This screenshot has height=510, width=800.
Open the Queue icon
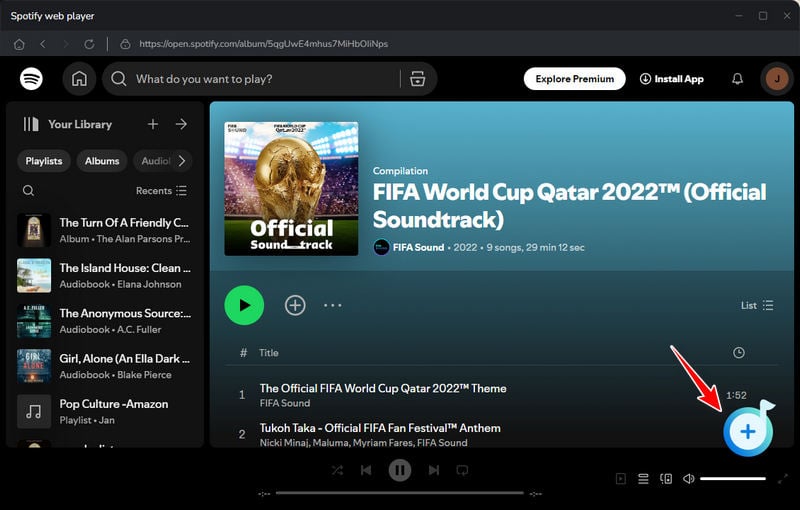click(x=643, y=478)
